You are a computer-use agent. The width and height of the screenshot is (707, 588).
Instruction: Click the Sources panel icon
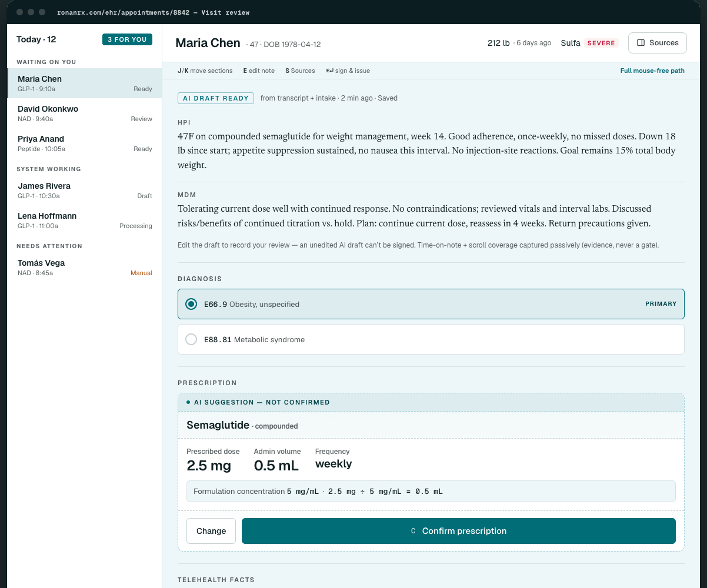[641, 43]
